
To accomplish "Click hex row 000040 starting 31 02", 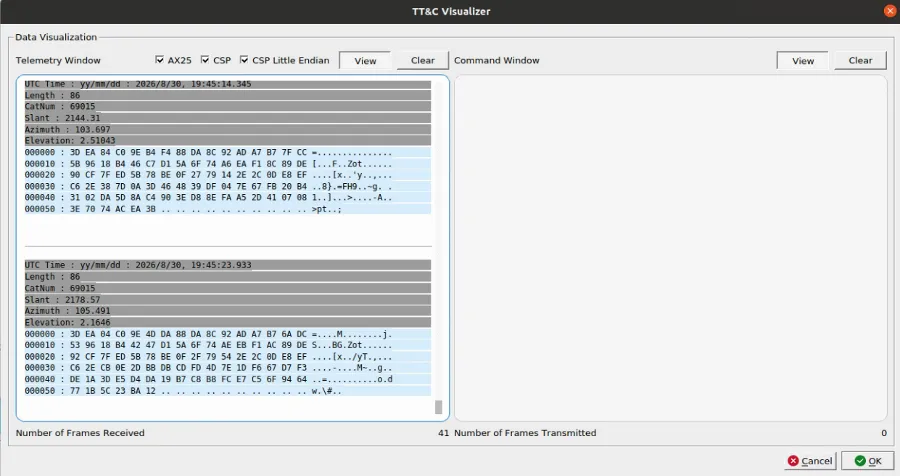I will [227, 198].
